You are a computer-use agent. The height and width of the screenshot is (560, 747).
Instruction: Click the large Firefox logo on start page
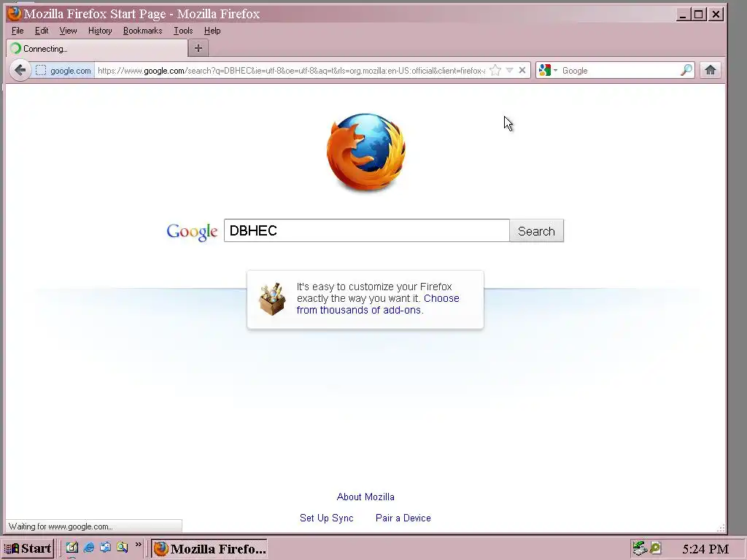point(366,152)
